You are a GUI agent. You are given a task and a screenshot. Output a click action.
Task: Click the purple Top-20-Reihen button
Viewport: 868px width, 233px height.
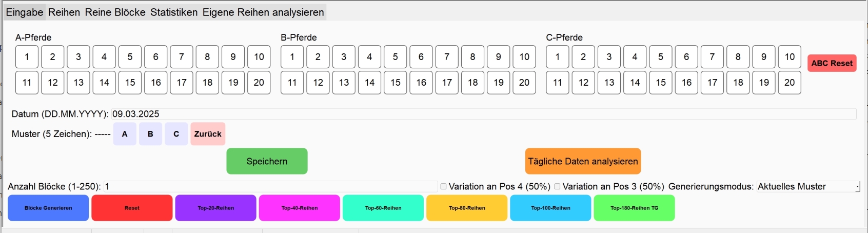pos(215,208)
